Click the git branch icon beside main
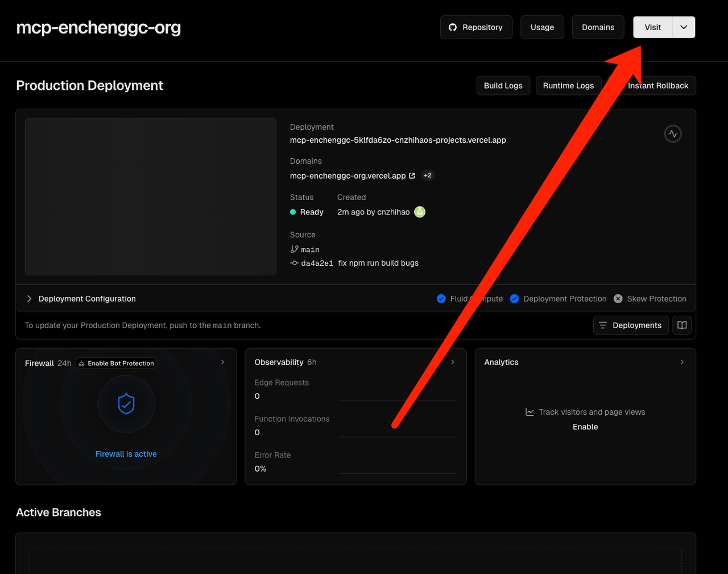The image size is (728, 574). [x=294, y=249]
